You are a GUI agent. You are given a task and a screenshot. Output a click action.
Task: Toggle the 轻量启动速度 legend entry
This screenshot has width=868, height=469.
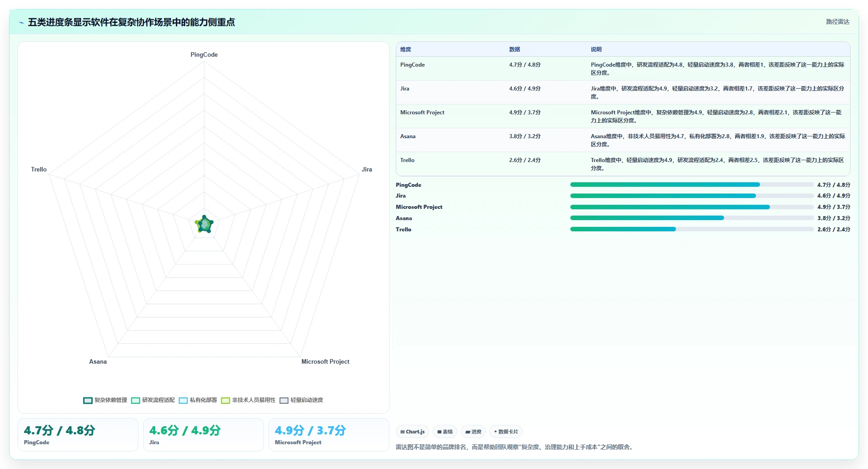[x=301, y=400]
